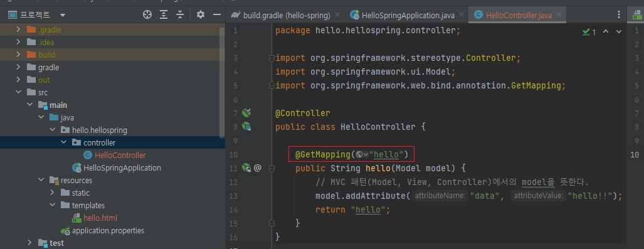The image size is (644, 249).
Task: Click "hello" return value link
Action: (x=368, y=209)
